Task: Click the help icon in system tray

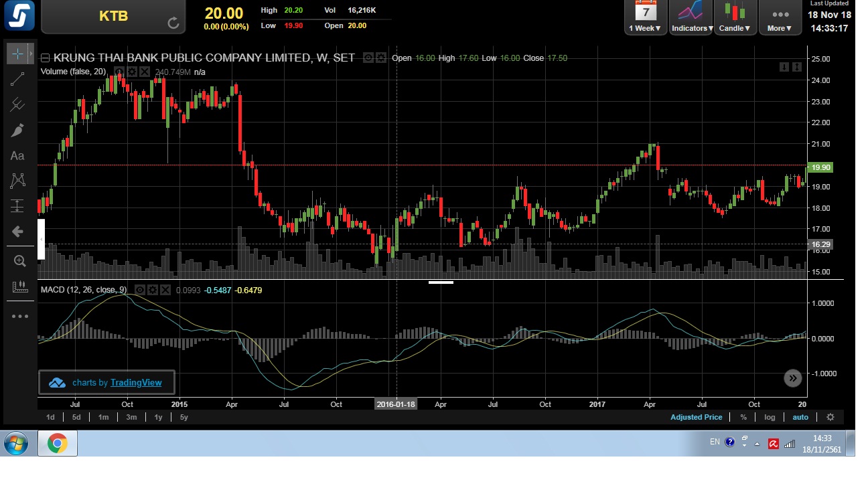Action: tap(730, 442)
